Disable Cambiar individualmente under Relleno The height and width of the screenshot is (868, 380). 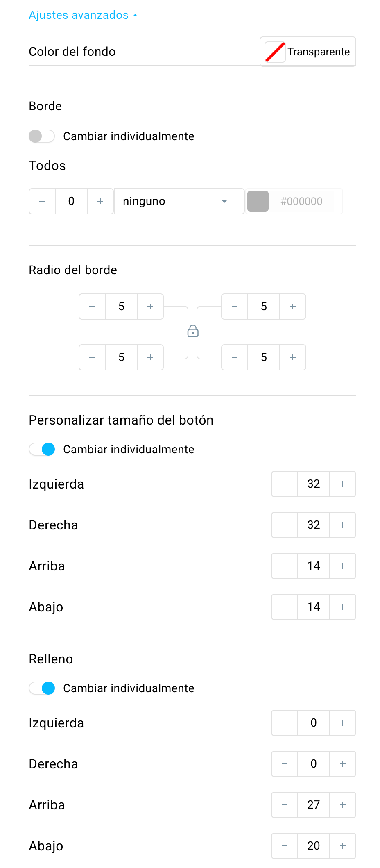tap(42, 688)
